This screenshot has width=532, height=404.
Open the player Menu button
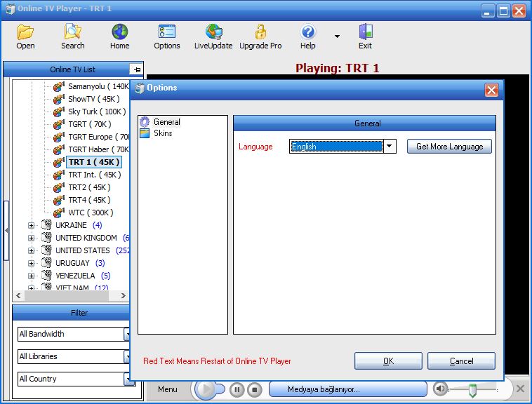click(168, 389)
